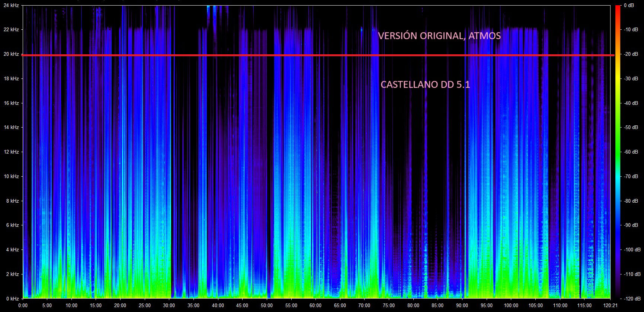
Task: Click the 5:00 time axis label
Action: [47, 306]
